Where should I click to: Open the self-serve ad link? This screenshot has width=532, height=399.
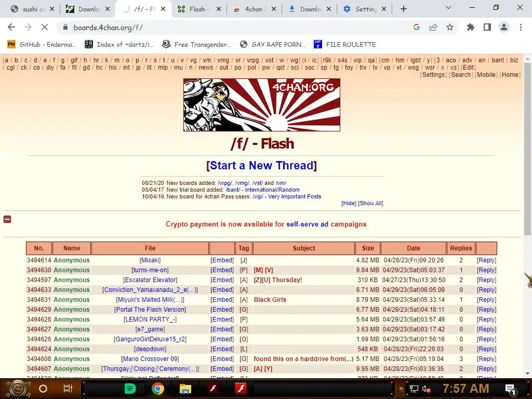point(308,224)
